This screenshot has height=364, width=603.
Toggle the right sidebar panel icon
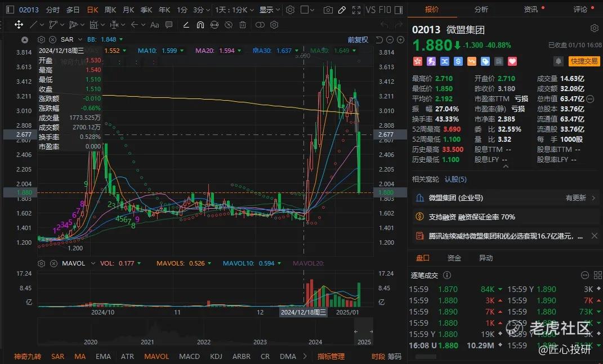[x=399, y=10]
